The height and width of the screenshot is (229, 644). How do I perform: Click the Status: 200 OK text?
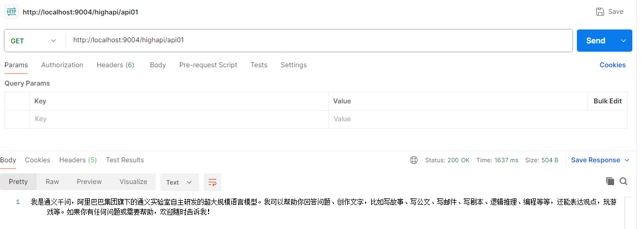(x=447, y=160)
